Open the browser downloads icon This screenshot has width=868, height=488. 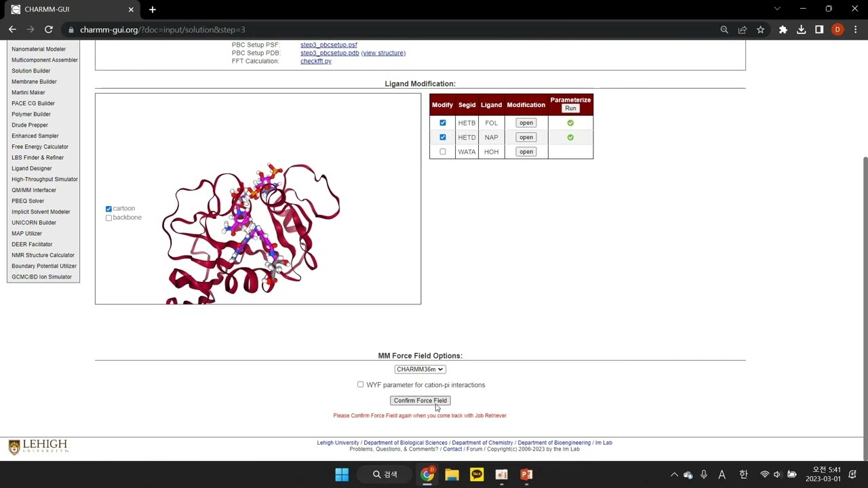point(802,30)
